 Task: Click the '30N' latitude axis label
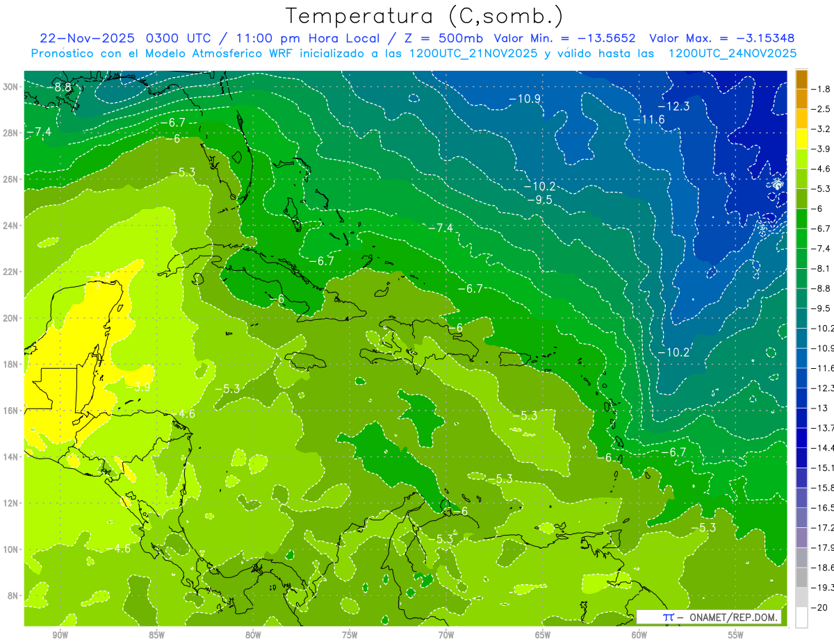11,86
